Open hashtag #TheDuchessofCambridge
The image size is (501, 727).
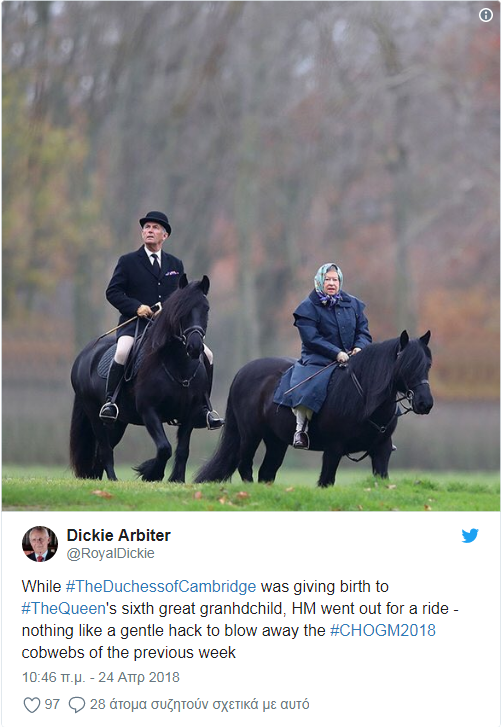[161, 587]
